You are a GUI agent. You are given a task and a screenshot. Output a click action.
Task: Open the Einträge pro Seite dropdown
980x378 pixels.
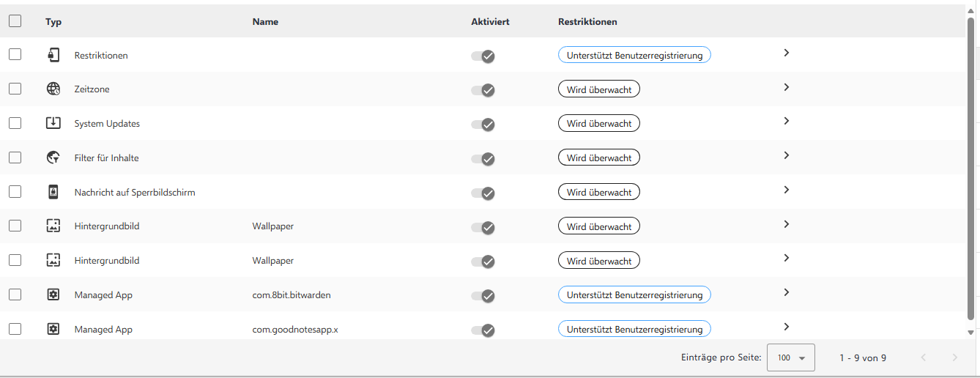pyautogui.click(x=790, y=357)
